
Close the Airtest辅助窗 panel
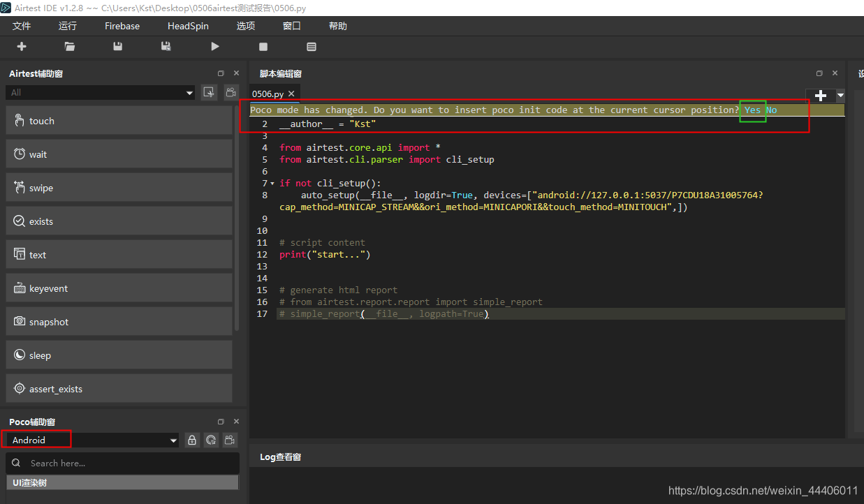click(x=236, y=73)
